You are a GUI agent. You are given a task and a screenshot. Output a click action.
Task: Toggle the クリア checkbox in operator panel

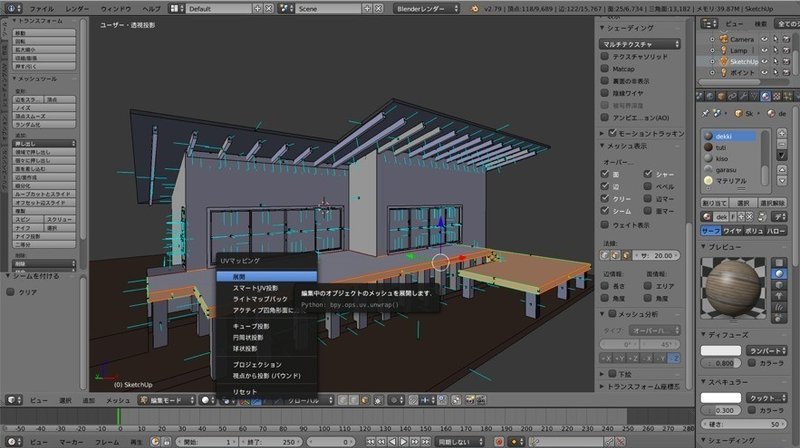pyautogui.click(x=10, y=292)
